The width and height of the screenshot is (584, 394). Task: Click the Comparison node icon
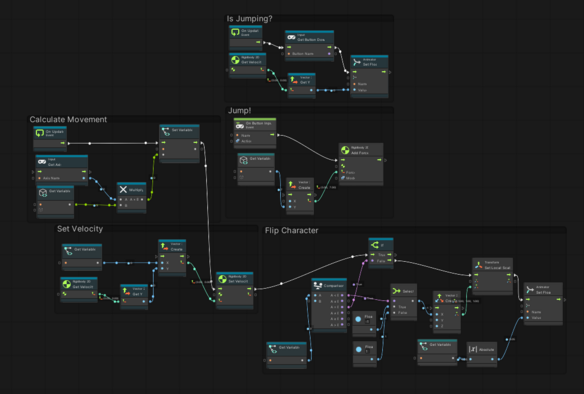pos(318,286)
